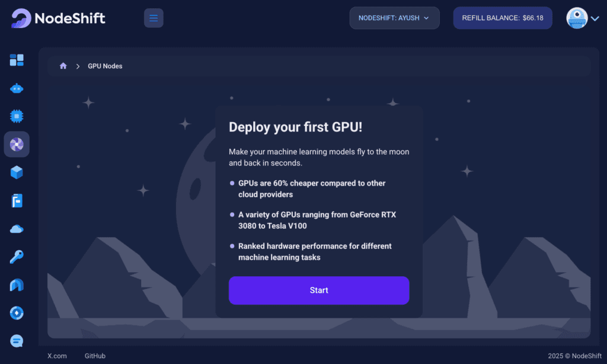Click the GPU Nodes breadcrumb
Screen dimensions: 607x364
pos(105,66)
